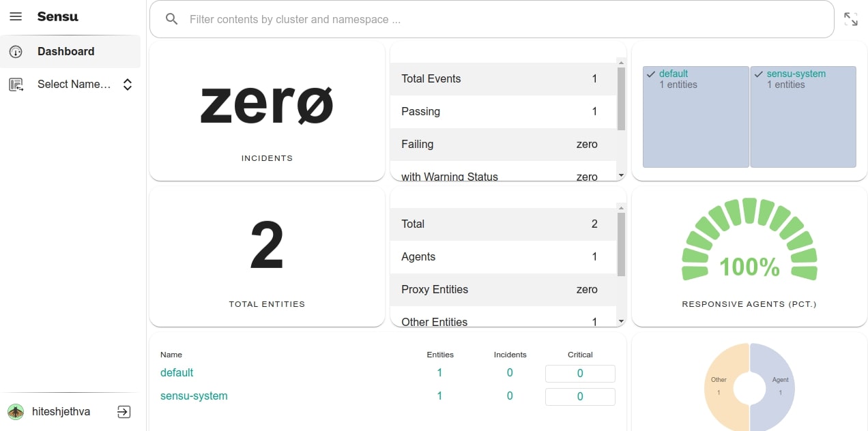Select the Passing events row
This screenshot has height=431, width=868.
(504, 111)
